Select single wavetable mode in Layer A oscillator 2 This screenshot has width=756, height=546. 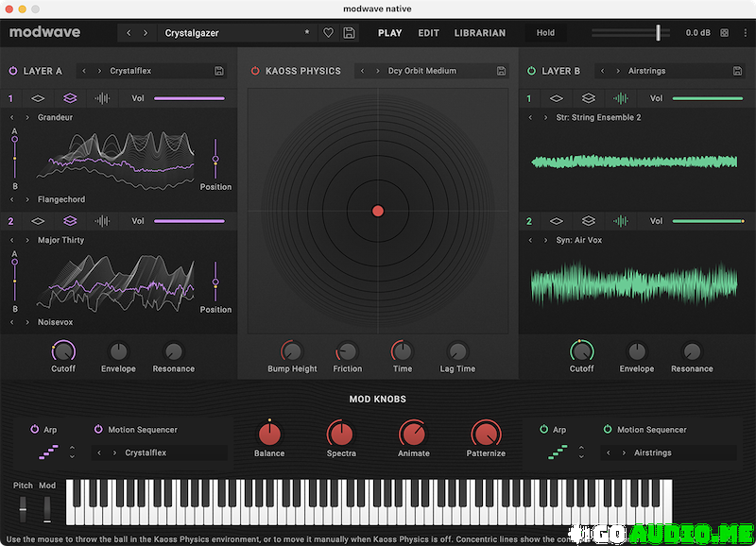38,221
